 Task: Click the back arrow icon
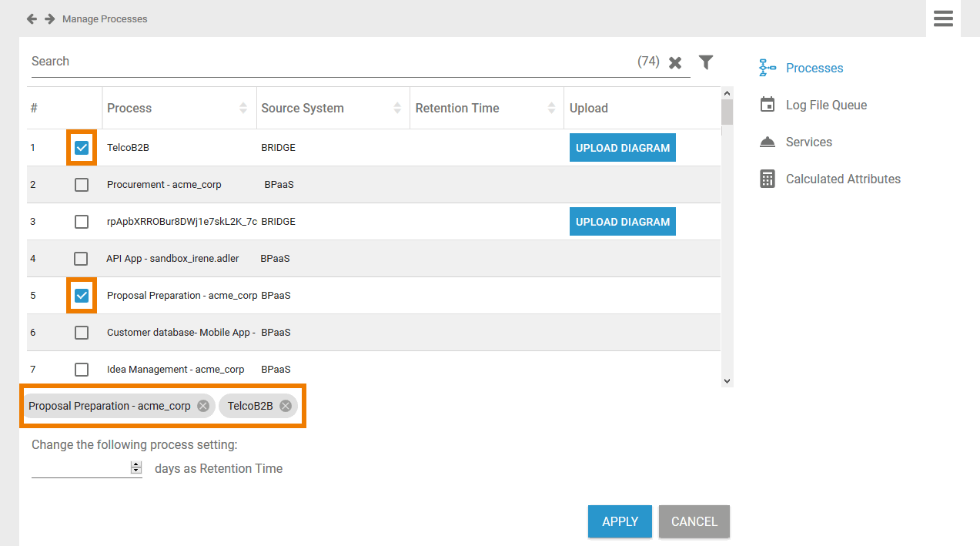[x=32, y=18]
